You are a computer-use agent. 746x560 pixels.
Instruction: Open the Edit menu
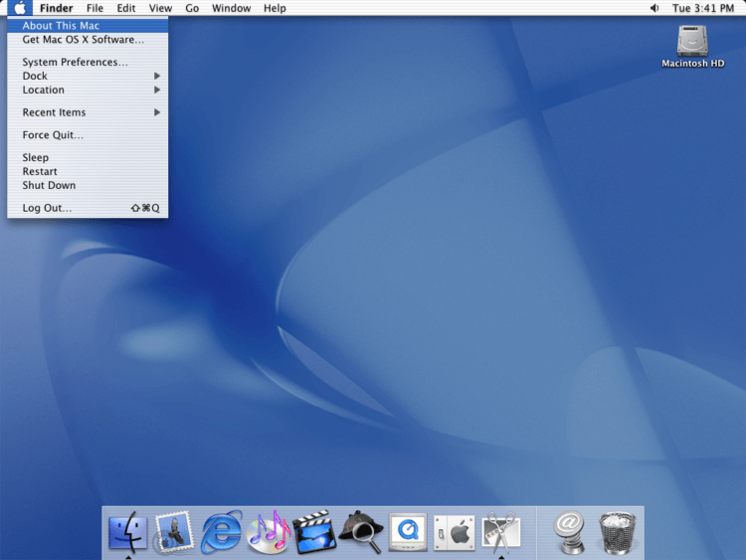click(x=126, y=8)
